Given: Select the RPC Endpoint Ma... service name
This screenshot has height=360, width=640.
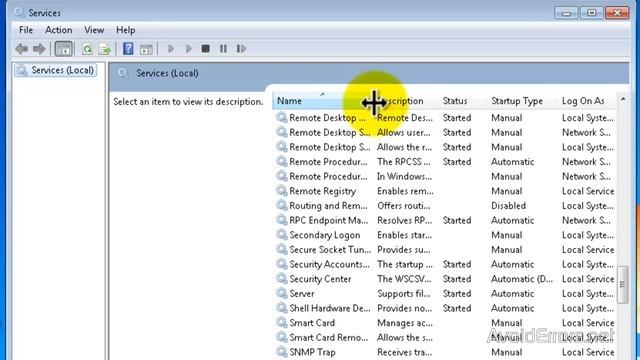Looking at the screenshot, I should point(329,220).
